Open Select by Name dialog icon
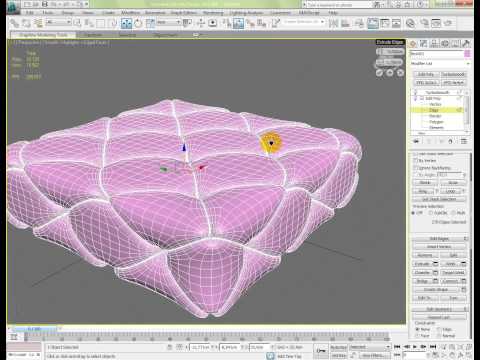 89,23
